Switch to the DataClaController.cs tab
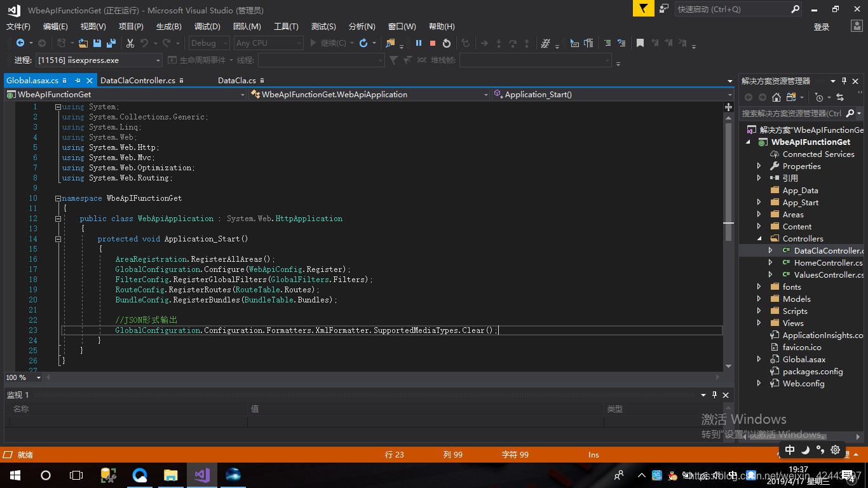The height and width of the screenshot is (488, 868). click(138, 81)
